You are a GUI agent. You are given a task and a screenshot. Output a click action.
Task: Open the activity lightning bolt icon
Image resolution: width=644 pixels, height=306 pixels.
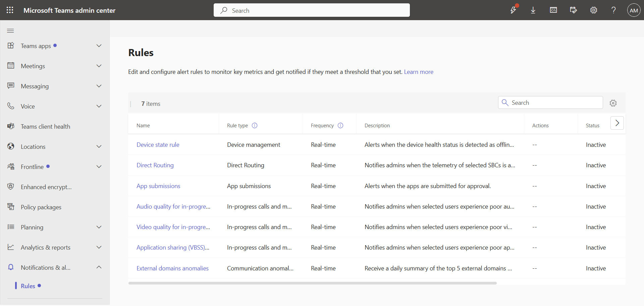click(x=513, y=10)
